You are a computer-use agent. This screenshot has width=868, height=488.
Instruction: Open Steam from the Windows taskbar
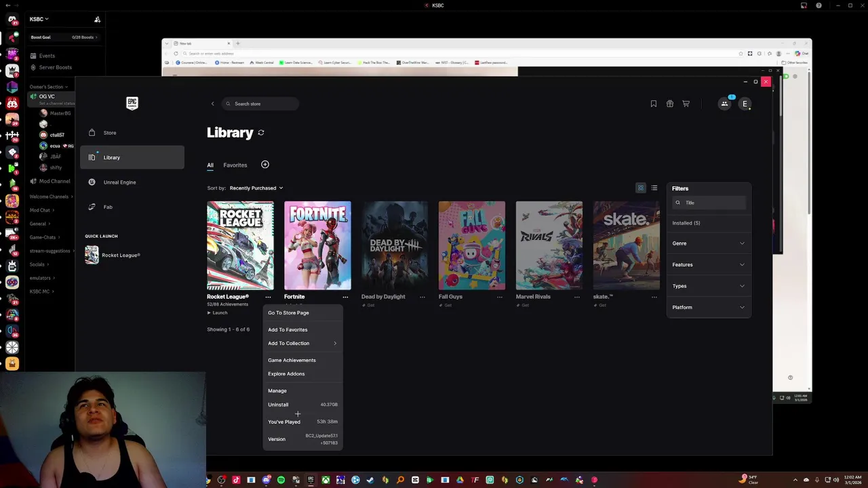(x=370, y=480)
